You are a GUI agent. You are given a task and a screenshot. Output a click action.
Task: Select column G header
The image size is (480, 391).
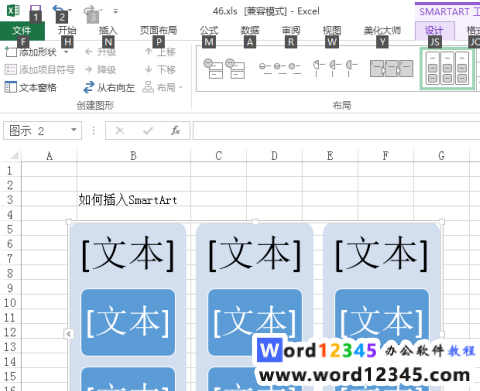click(441, 155)
